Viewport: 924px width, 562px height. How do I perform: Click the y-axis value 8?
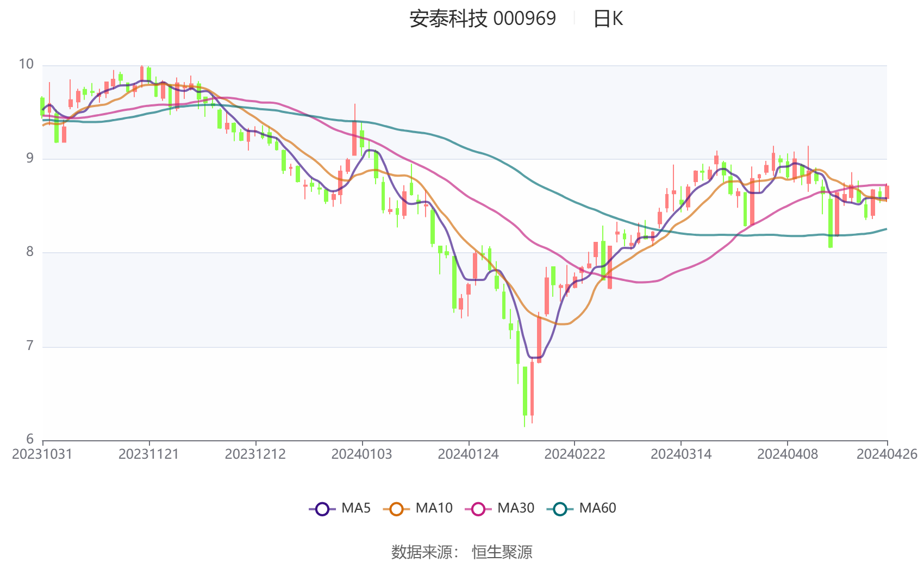coord(30,252)
